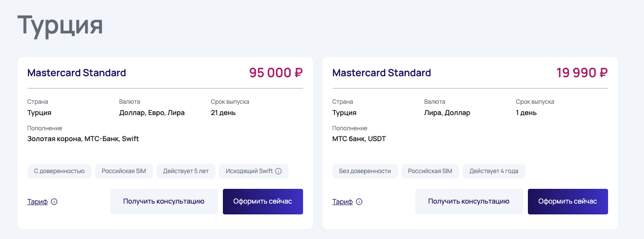
Task: Click Оформить сейчас for the 19 990 ₽ card
Action: click(568, 202)
